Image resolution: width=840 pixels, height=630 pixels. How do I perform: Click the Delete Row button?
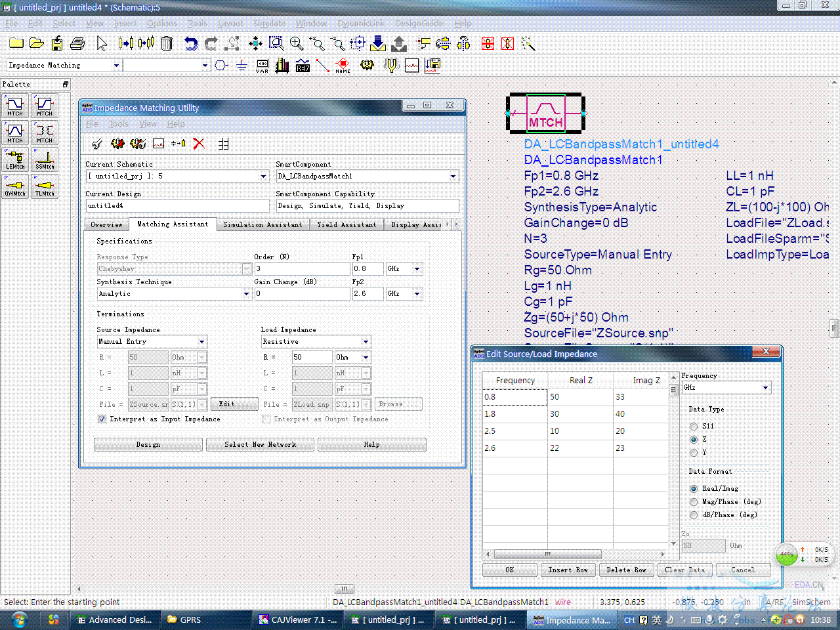pos(626,570)
